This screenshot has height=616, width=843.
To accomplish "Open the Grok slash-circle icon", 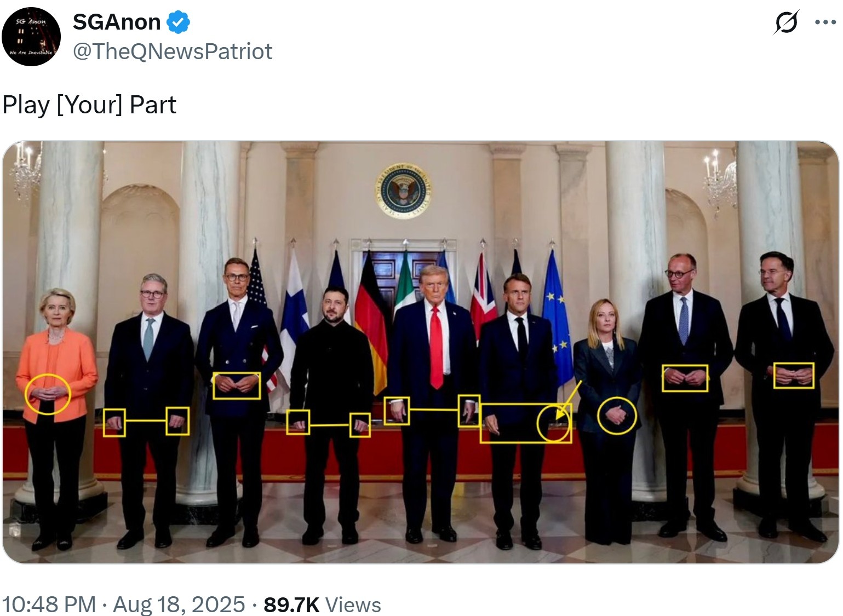I will (x=787, y=22).
